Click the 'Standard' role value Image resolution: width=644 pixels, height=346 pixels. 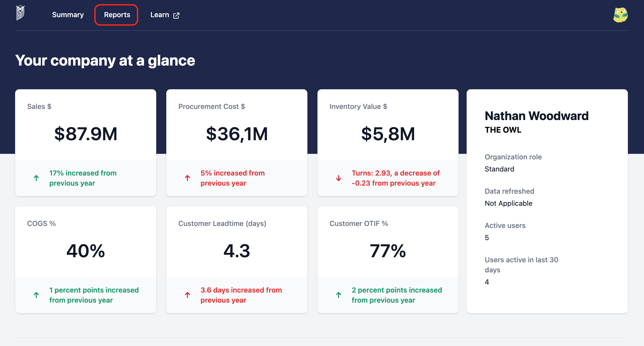499,169
